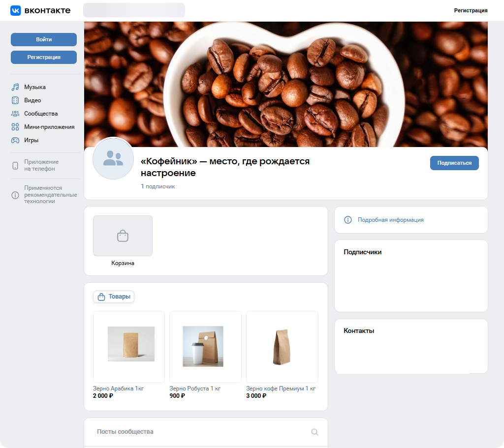Open the coffee beans cover image
This screenshot has height=448, width=504.
[x=286, y=84]
